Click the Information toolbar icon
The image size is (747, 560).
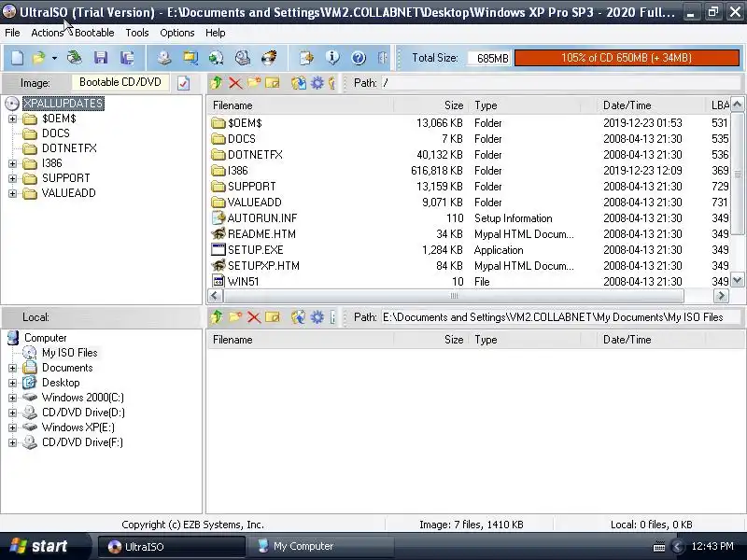[x=332, y=58]
